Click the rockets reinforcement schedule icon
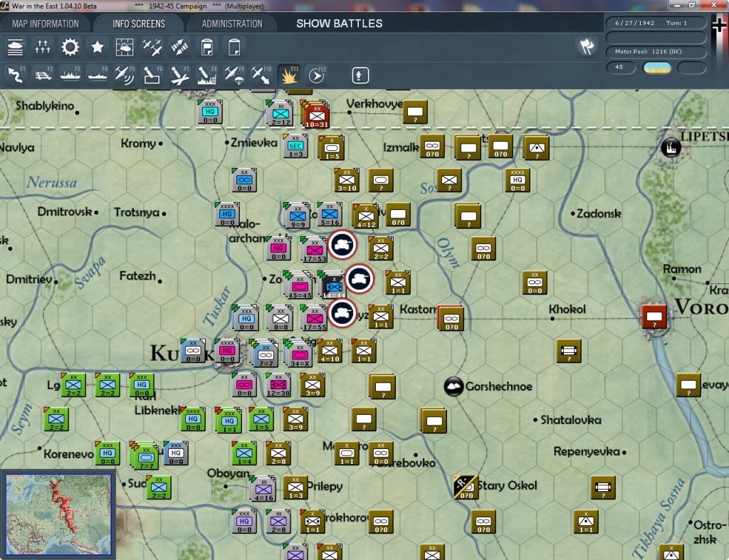 pos(179,48)
